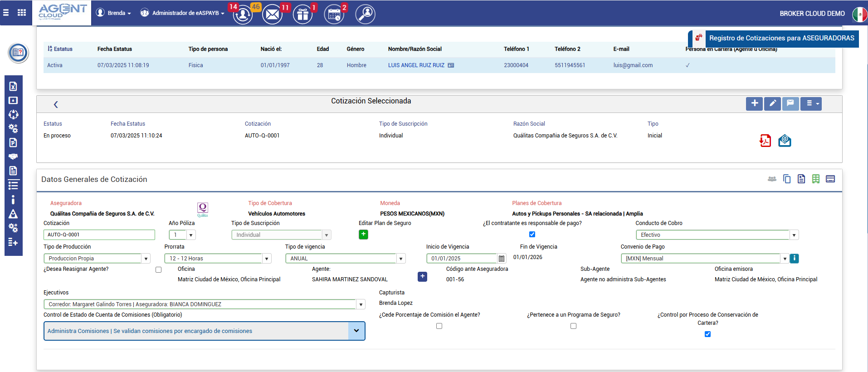
Task: Edit the selected quotation with the pencil button
Action: 772,103
